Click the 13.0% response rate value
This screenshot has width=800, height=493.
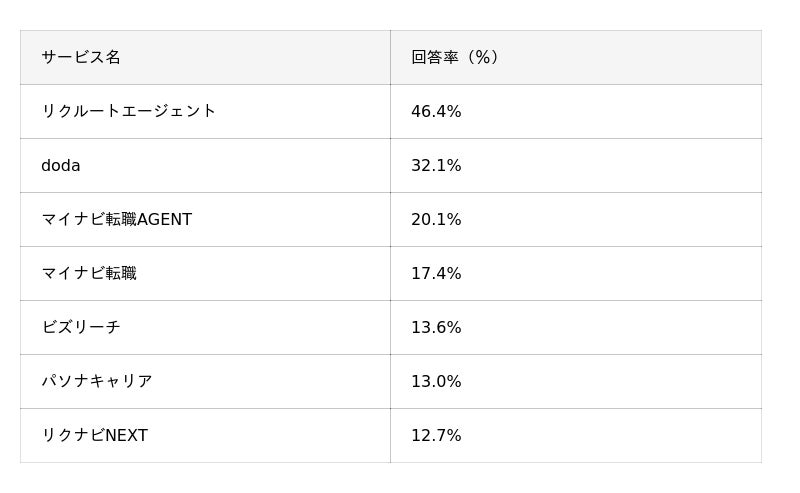click(x=436, y=381)
